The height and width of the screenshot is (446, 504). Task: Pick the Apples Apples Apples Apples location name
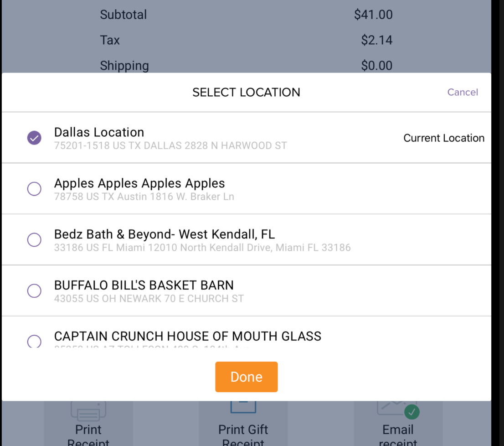pyautogui.click(x=139, y=183)
